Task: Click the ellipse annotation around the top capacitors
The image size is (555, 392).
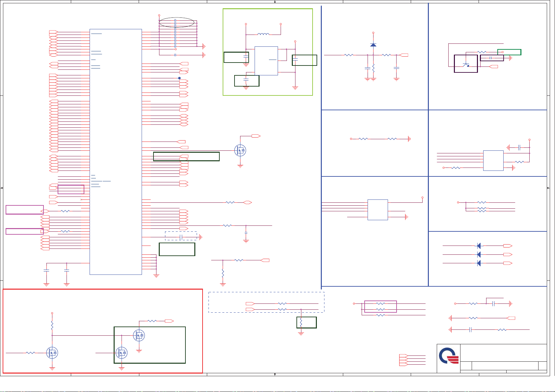Action: point(176,22)
